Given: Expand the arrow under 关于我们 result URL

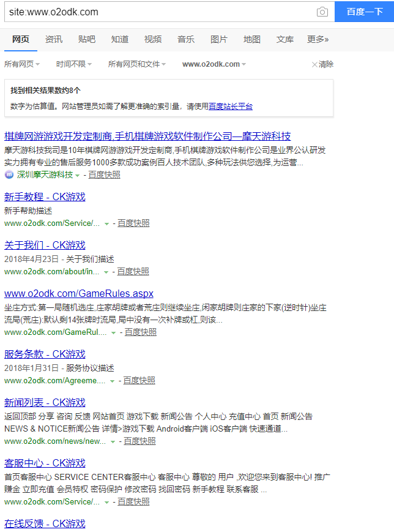Looking at the screenshot, I should 106,272.
